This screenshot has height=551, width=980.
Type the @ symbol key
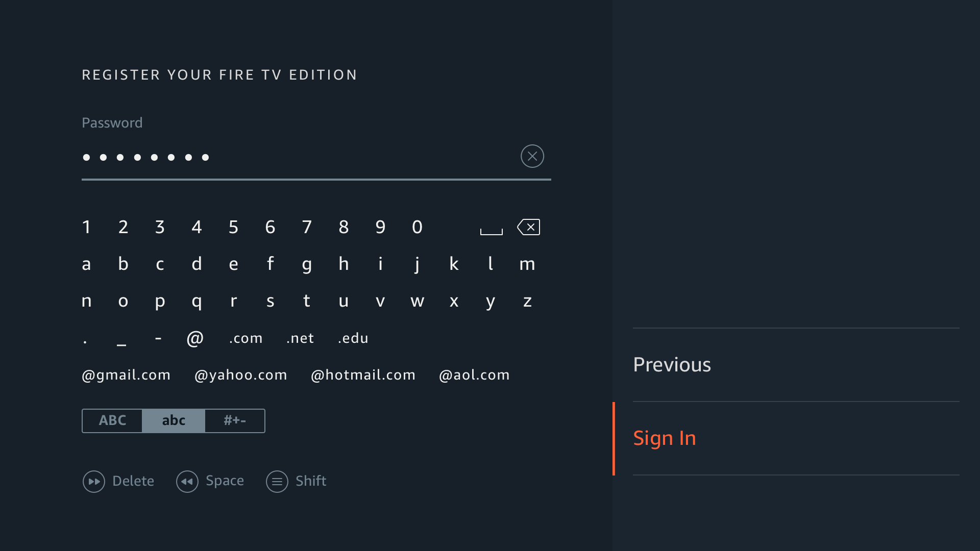pyautogui.click(x=195, y=338)
